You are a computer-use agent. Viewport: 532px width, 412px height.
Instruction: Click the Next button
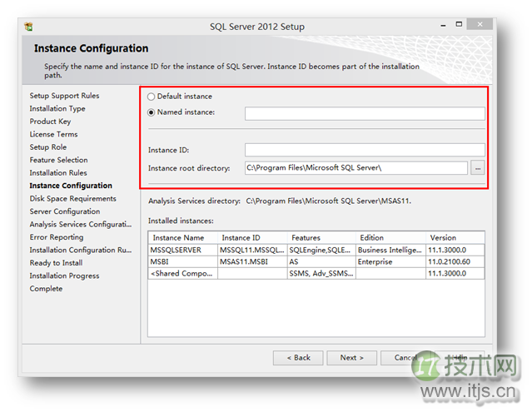coord(352,358)
